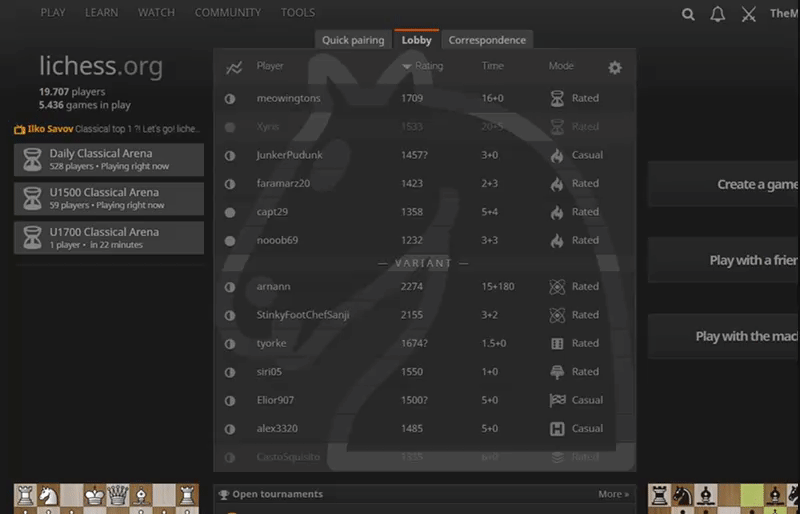800x514 pixels.
Task: Join arnann 15+180 variant game
Action: pos(424,287)
